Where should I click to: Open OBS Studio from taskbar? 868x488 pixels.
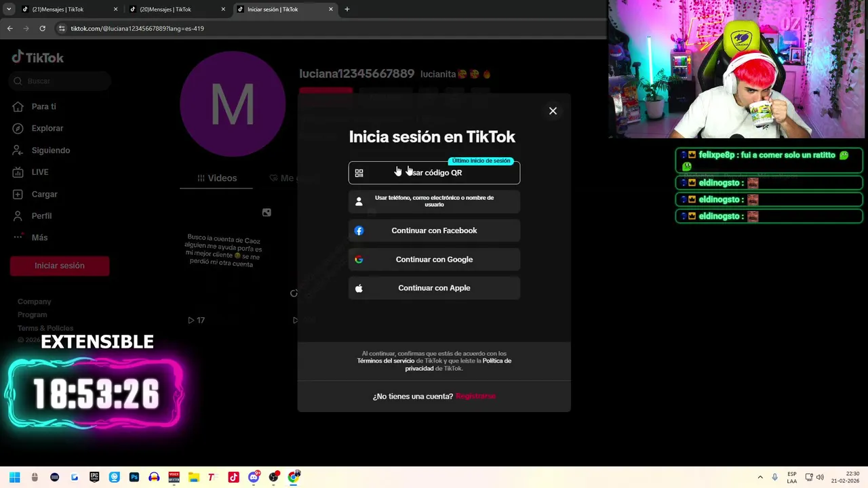pos(273,477)
